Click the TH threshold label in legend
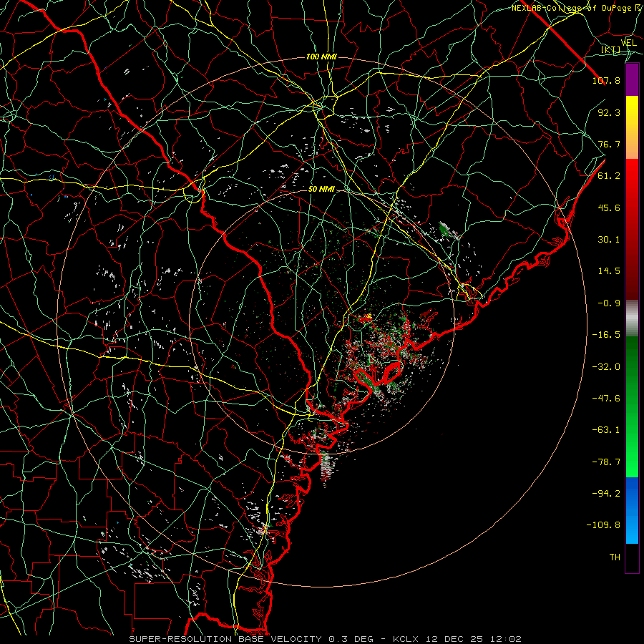The height and width of the screenshot is (644, 644). point(615,557)
